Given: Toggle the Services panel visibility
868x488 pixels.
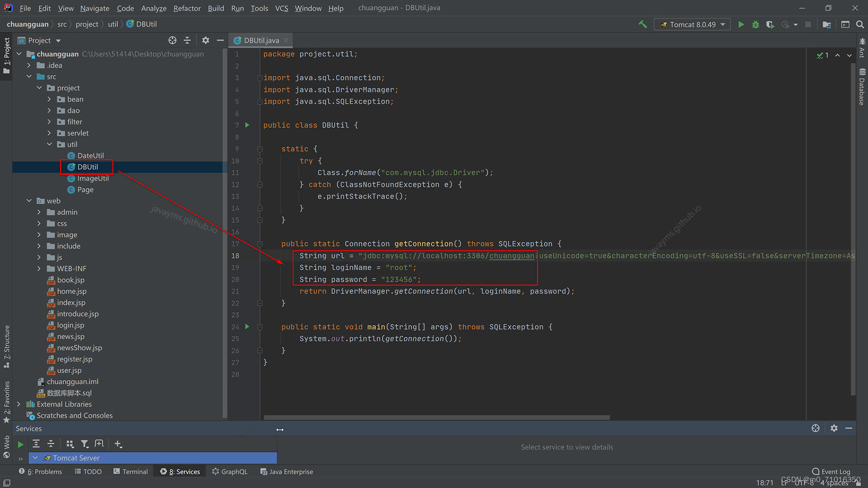Looking at the screenshot, I should 181,471.
